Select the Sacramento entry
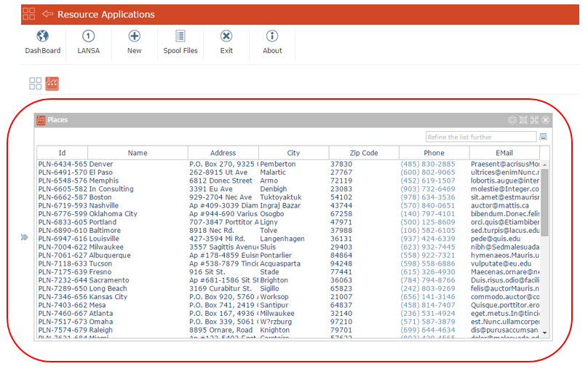Viewport: 588px width, 369px height. click(289, 280)
